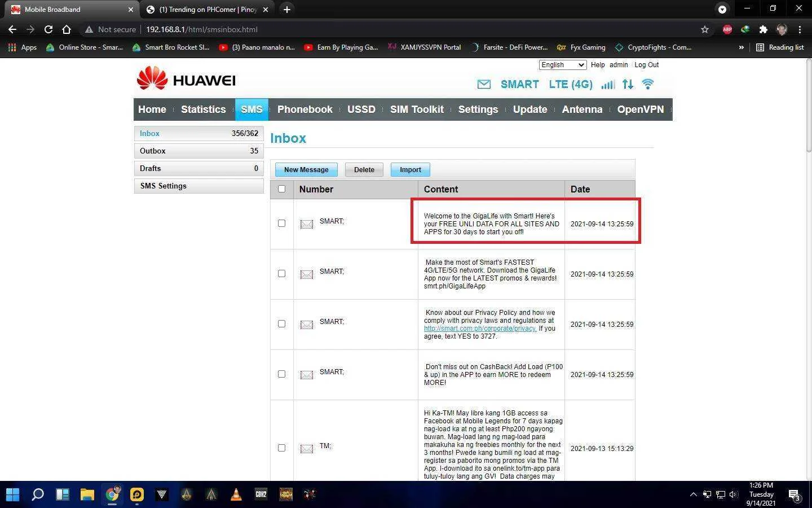This screenshot has height=508, width=812.
Task: Open the Chrome extensions puzzle icon
Action: point(764,29)
